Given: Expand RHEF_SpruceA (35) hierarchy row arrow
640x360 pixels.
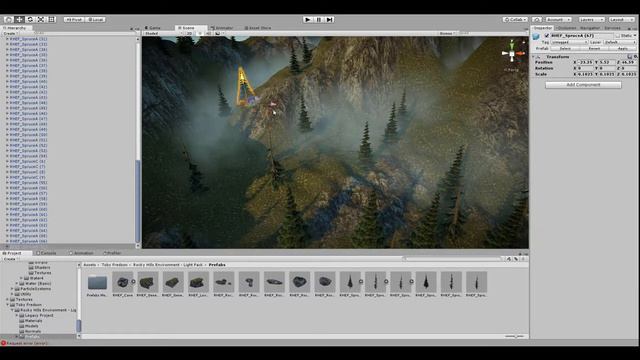Looking at the screenshot, I should (7, 55).
